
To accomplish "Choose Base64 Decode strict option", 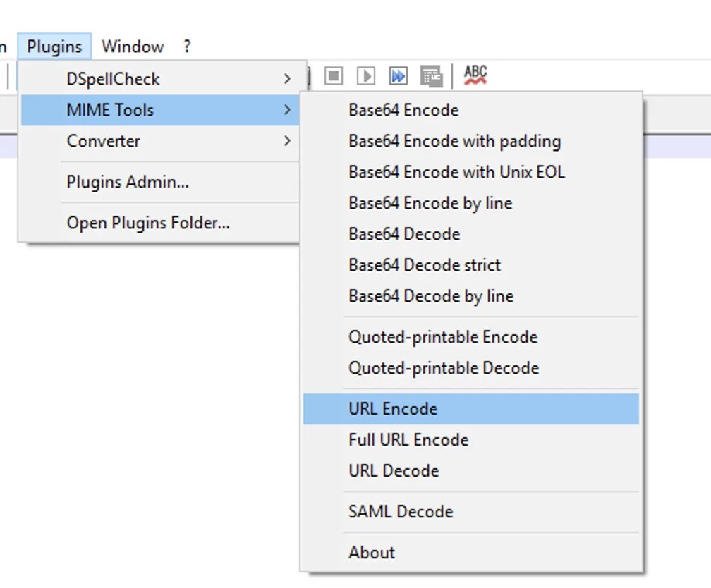I will coord(424,265).
